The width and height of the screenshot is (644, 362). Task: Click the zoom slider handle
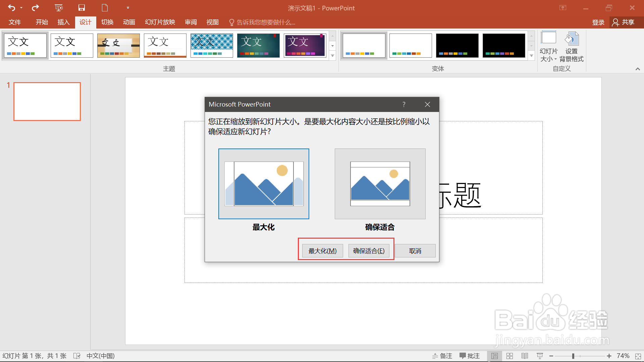573,356
